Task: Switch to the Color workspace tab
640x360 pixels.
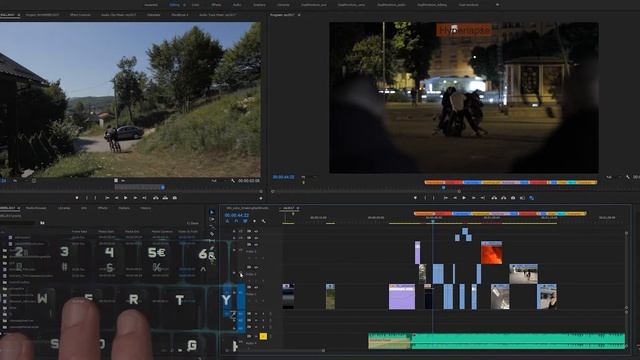Action: [196, 4]
